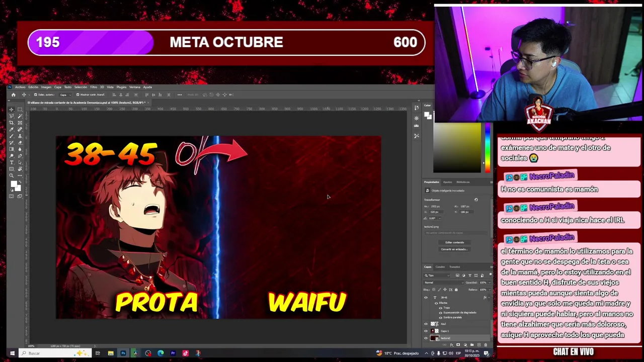Screen dimensions: 644x362
Task: Delete layer with trash icon
Action: 486,345
